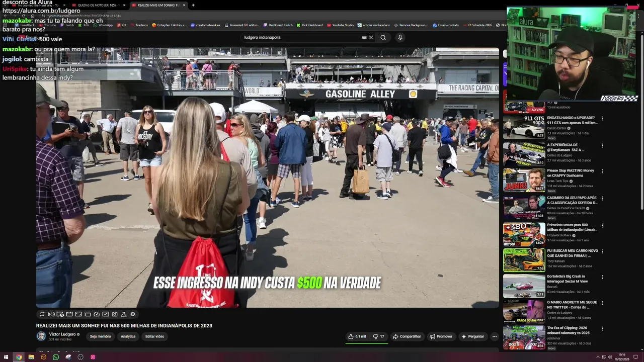Open the three-dot more actions under the video
This screenshot has width=644, height=362.
(x=495, y=336)
